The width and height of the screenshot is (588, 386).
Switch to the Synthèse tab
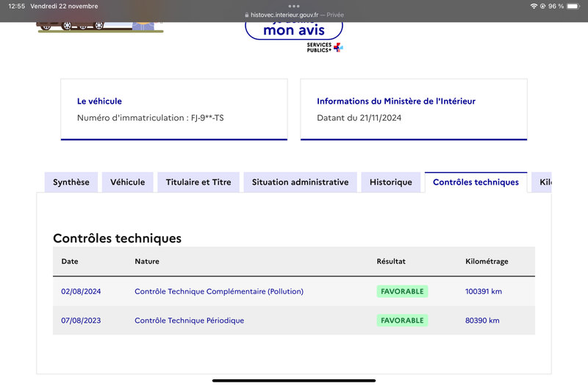71,182
